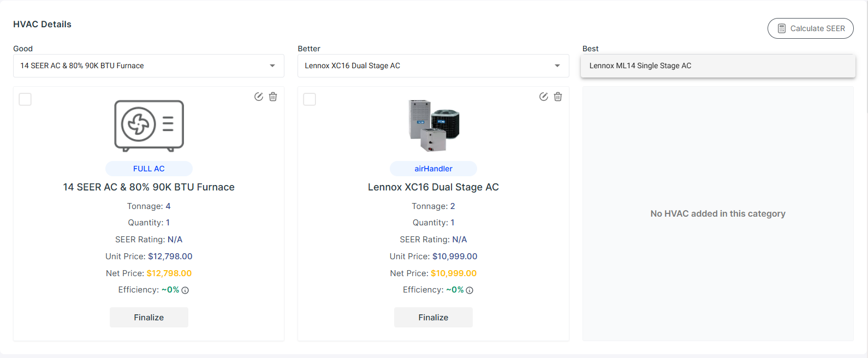868x358 pixels.
Task: Click the 14 SEER AC & 80% 90K title
Action: click(x=149, y=187)
